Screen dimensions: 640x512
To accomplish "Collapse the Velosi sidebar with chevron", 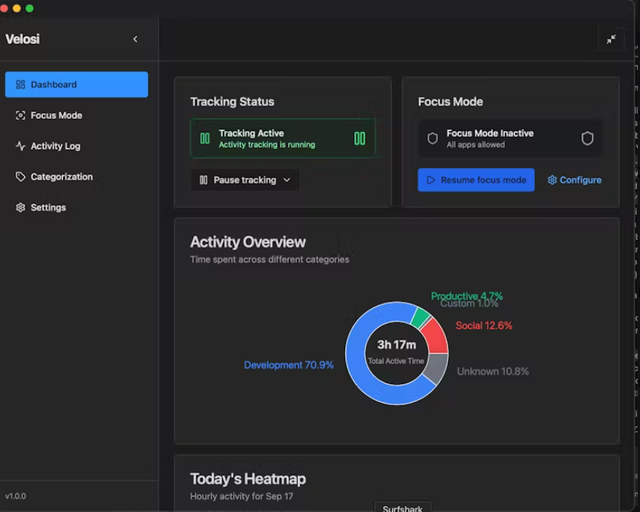I will pyautogui.click(x=136, y=39).
